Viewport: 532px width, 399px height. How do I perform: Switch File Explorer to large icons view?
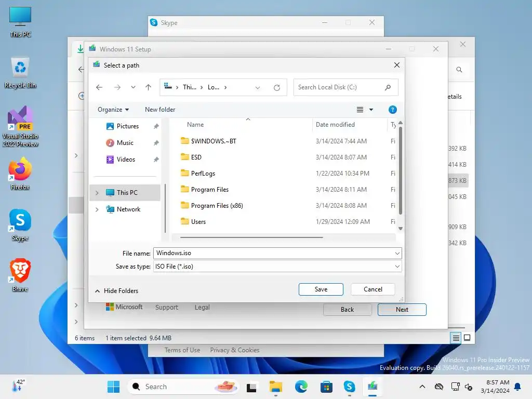click(x=467, y=338)
